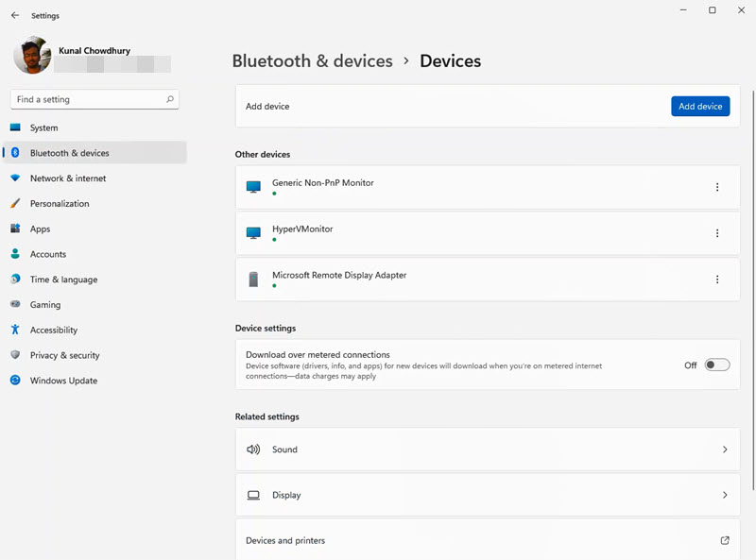The image size is (756, 560).
Task: Toggle Download over metered connections switch
Action: tap(717, 365)
